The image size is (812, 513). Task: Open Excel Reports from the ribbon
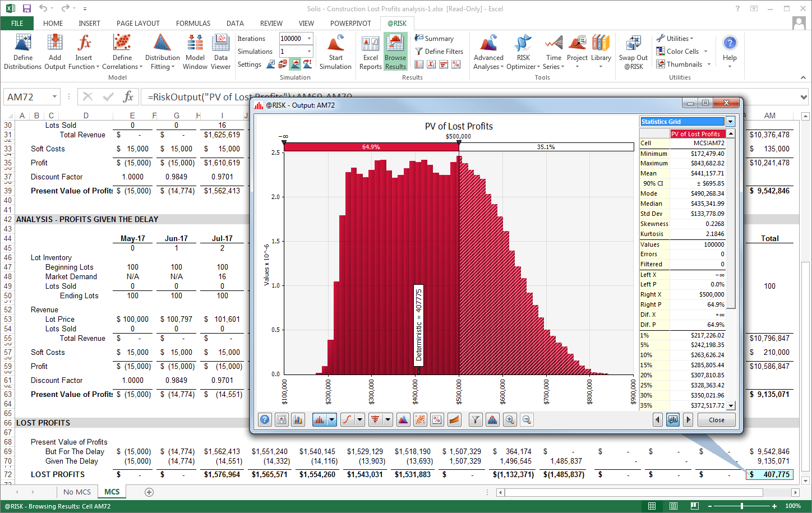[370, 52]
